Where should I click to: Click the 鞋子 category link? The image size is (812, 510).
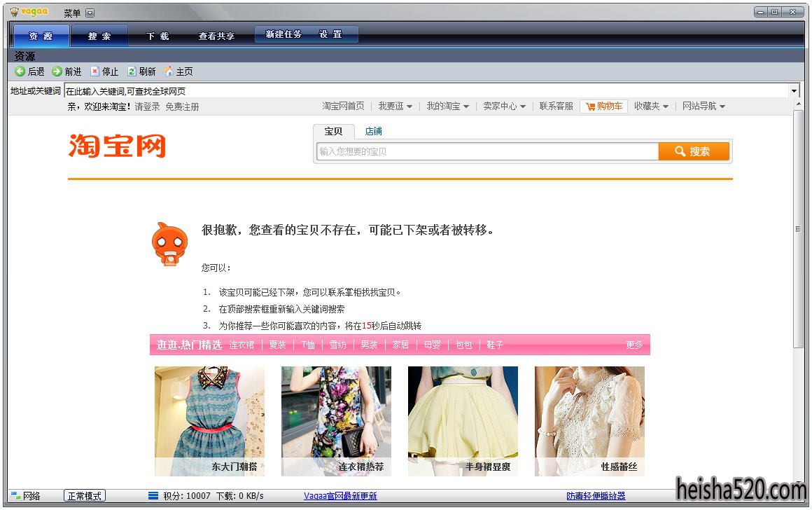pos(495,345)
